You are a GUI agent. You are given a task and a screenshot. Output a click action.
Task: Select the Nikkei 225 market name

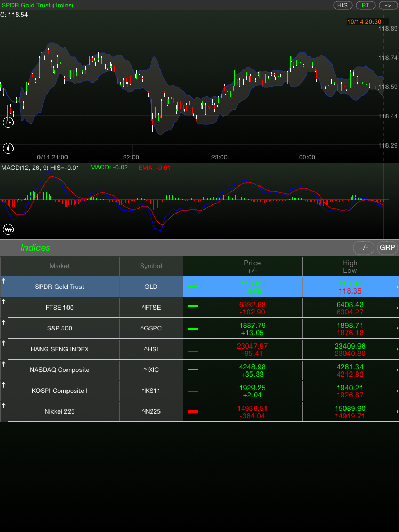(59, 411)
